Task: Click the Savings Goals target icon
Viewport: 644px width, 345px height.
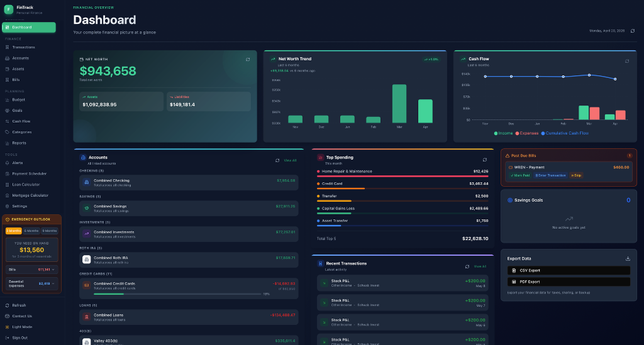Action: pos(509,200)
